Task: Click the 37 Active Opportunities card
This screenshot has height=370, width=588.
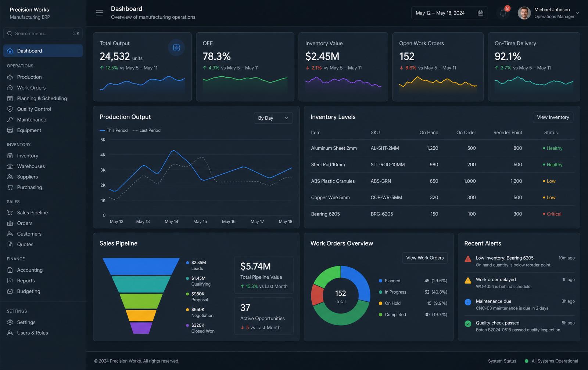Action: (264, 316)
